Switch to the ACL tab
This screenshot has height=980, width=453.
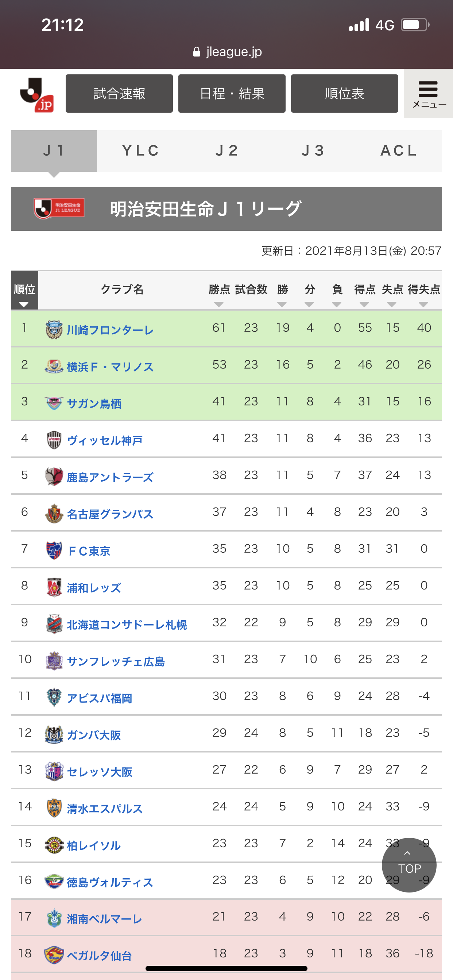tap(399, 151)
